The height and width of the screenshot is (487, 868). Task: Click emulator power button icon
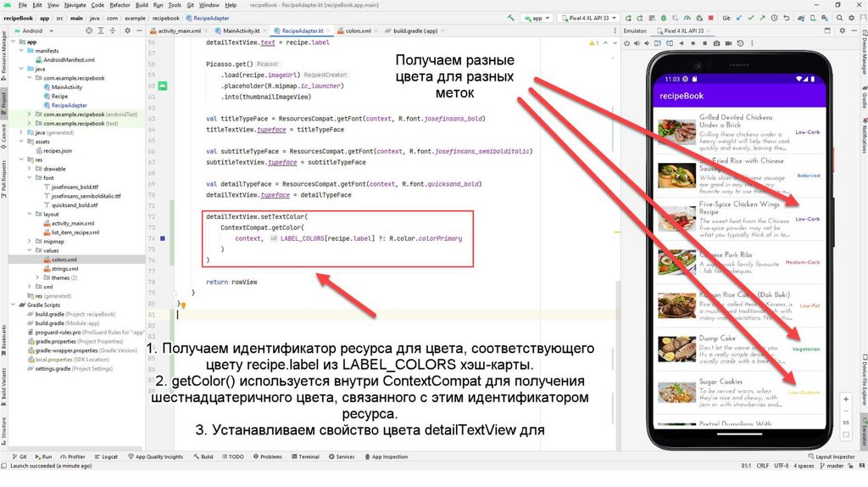626,43
